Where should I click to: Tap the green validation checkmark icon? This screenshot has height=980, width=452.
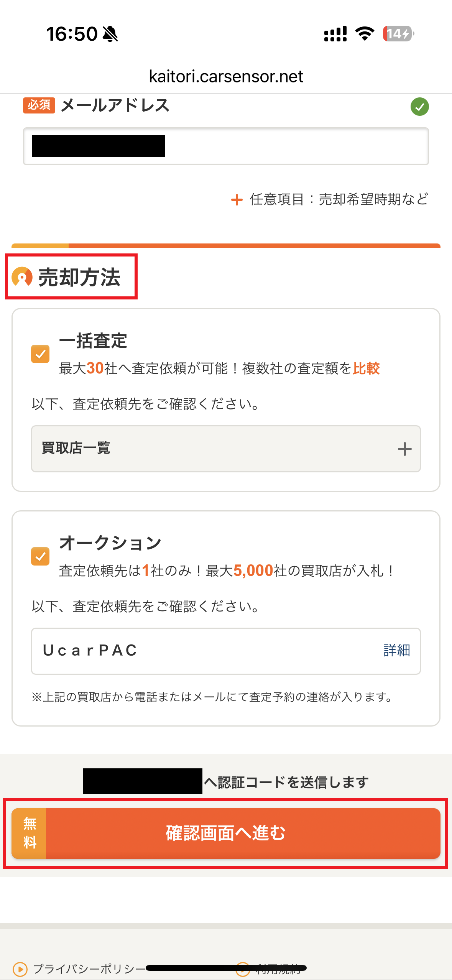click(x=419, y=107)
